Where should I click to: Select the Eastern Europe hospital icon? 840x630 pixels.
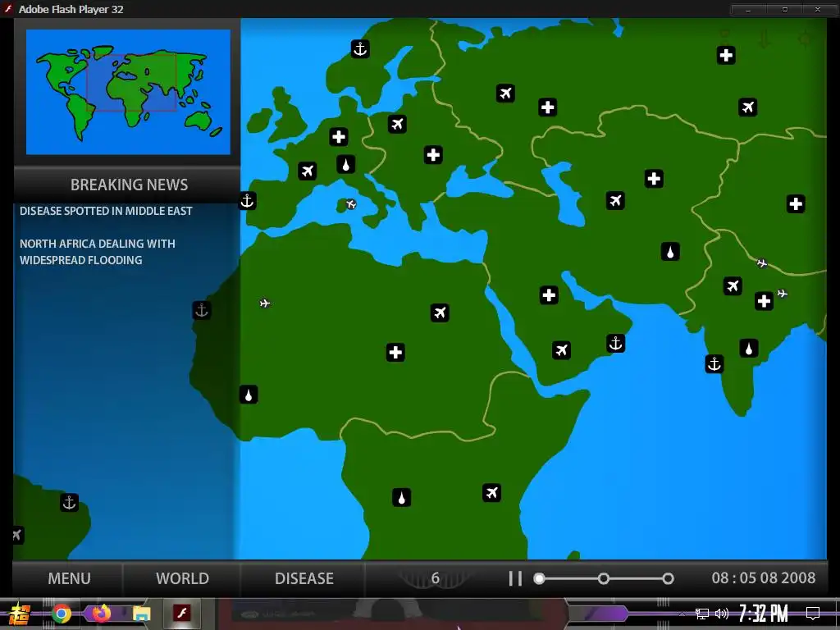click(x=433, y=155)
